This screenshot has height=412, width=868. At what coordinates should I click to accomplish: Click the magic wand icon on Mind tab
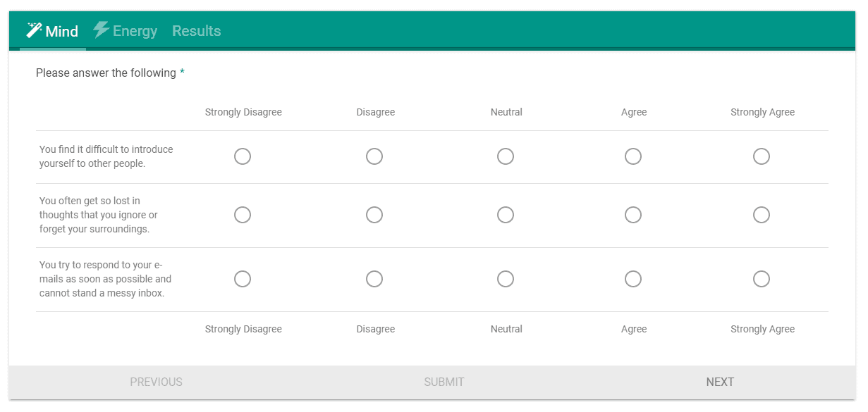pos(34,30)
